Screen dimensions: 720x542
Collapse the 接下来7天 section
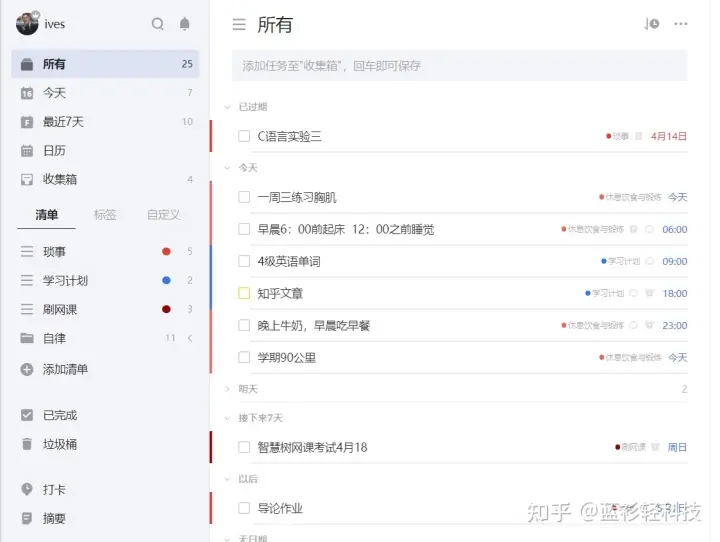(x=227, y=418)
